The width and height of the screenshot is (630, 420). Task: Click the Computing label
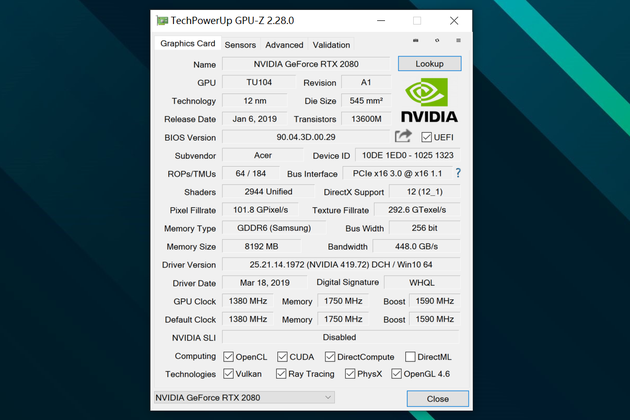(195, 356)
